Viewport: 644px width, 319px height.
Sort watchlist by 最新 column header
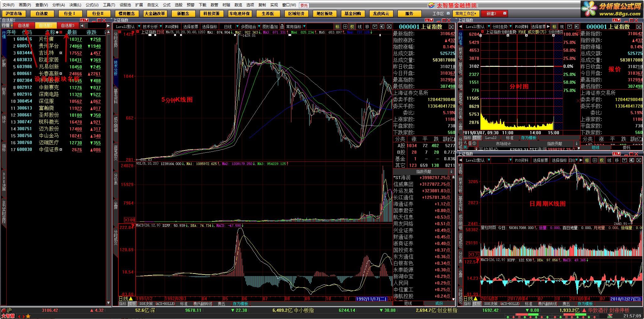click(72, 32)
